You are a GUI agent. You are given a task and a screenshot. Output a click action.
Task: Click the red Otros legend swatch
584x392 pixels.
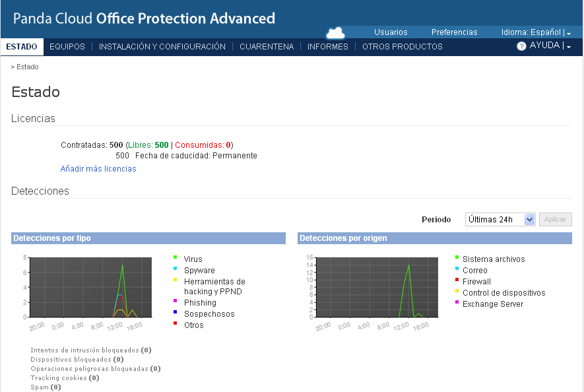coord(175,323)
